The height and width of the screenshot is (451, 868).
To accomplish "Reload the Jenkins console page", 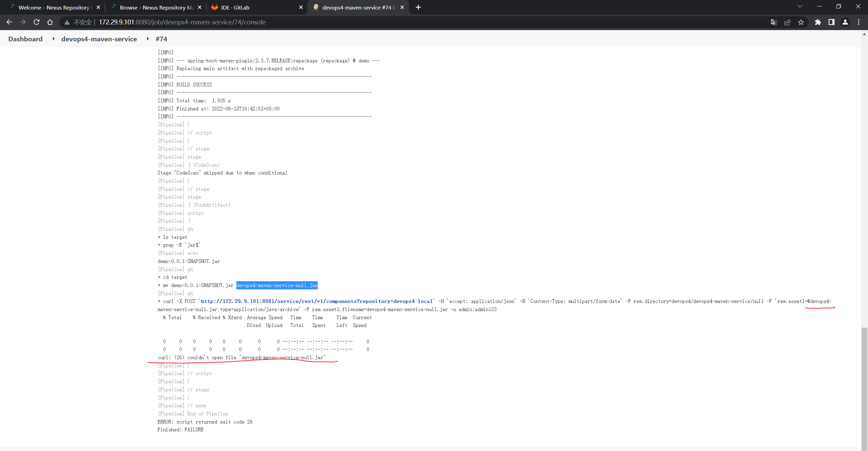I will [36, 22].
